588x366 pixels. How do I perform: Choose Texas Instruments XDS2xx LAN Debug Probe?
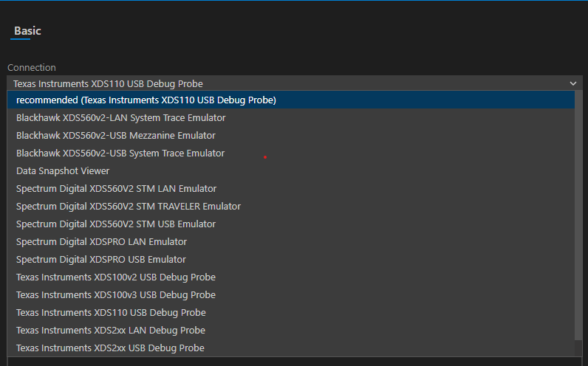[111, 331]
